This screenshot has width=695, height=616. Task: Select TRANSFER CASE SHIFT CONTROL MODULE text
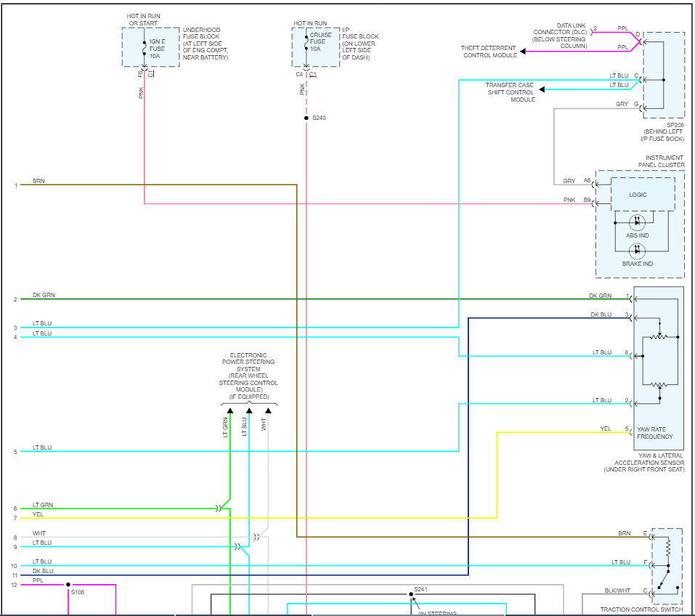click(510, 92)
